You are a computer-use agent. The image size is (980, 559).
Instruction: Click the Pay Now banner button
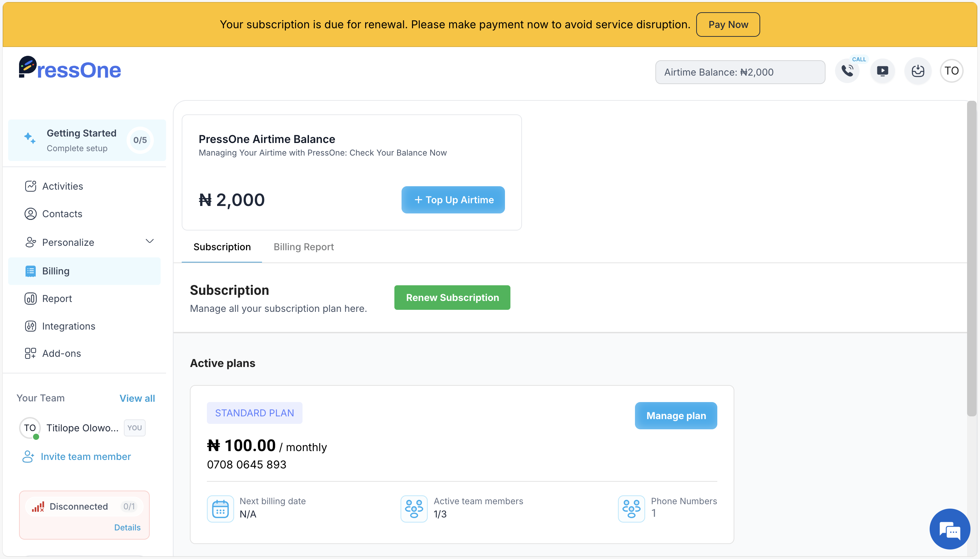(x=728, y=25)
